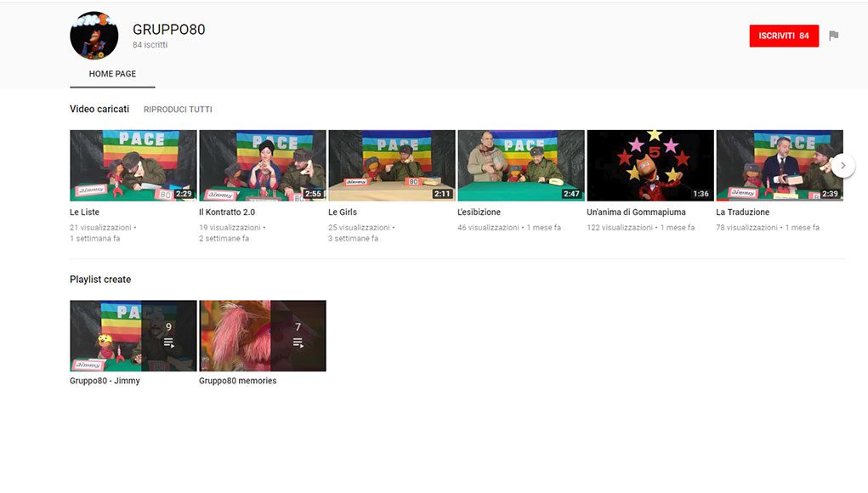Click RIPRODUCI TUTTI to play all videos
The width and height of the screenshot is (868, 493).
tap(178, 110)
